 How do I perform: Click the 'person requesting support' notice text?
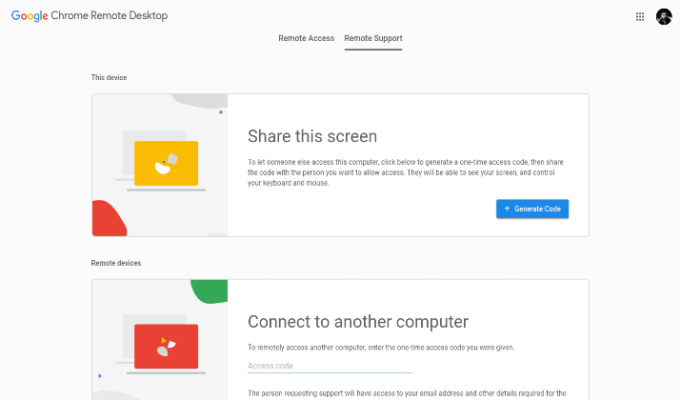point(407,393)
